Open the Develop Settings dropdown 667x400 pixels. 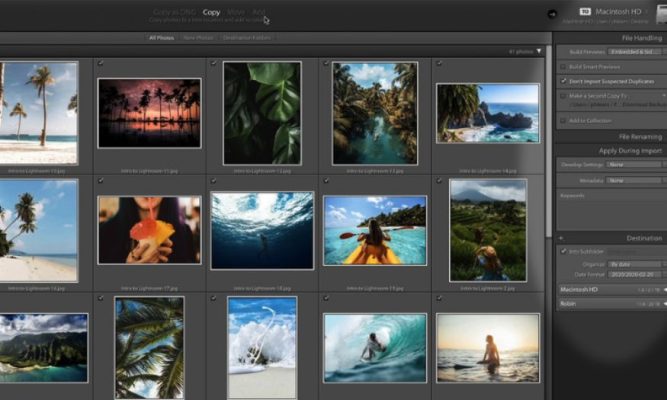pyautogui.click(x=634, y=164)
